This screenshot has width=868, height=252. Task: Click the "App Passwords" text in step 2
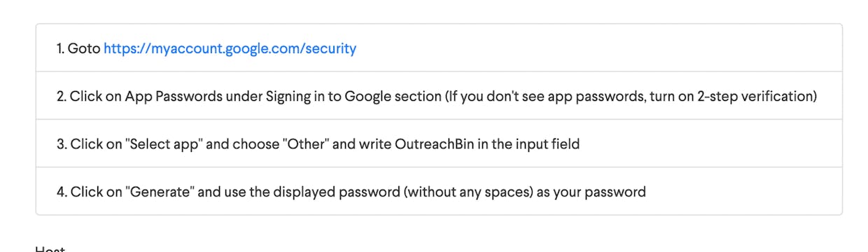point(173,96)
